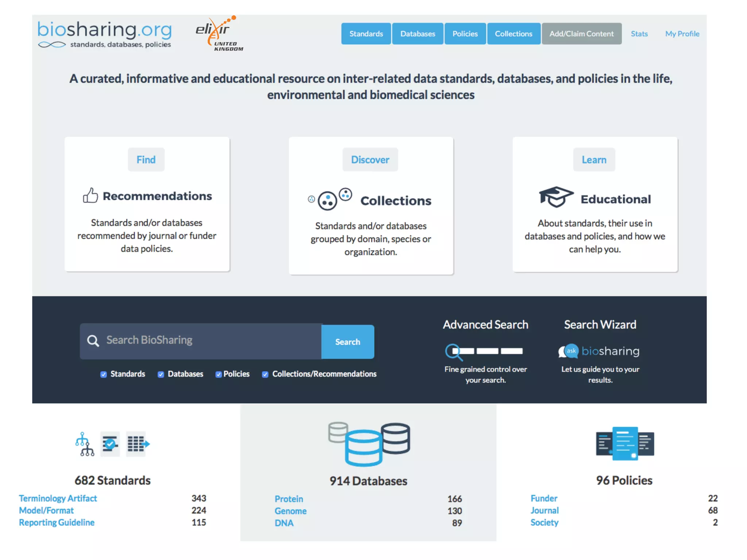Uncheck the Standards search filter checkbox
The image size is (747, 560).
pos(104,374)
